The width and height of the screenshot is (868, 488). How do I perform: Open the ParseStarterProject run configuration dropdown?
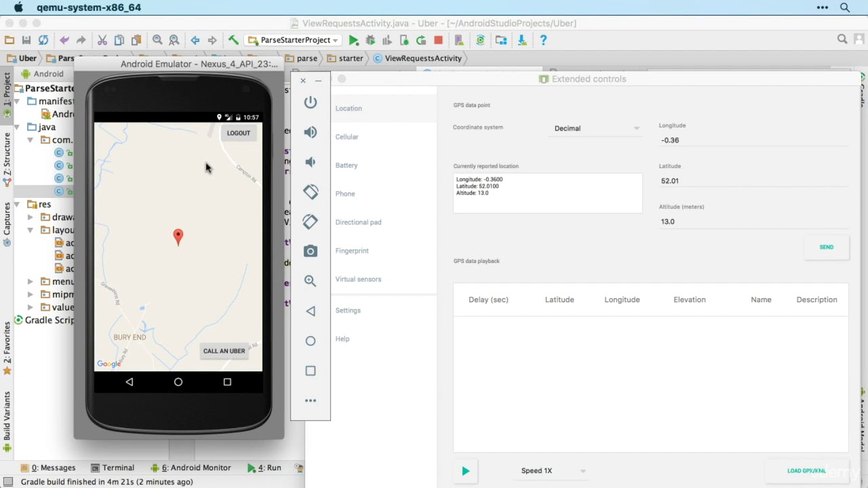click(x=294, y=40)
